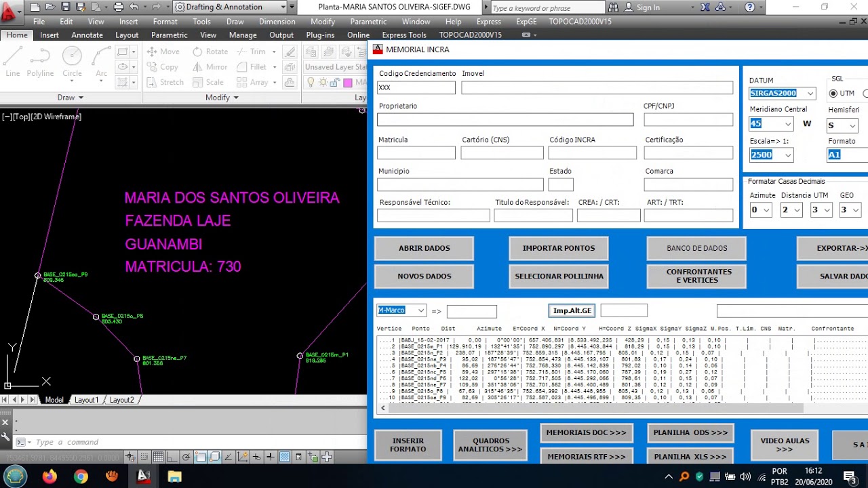Click the Copy tool in Modify panel

tap(162, 67)
